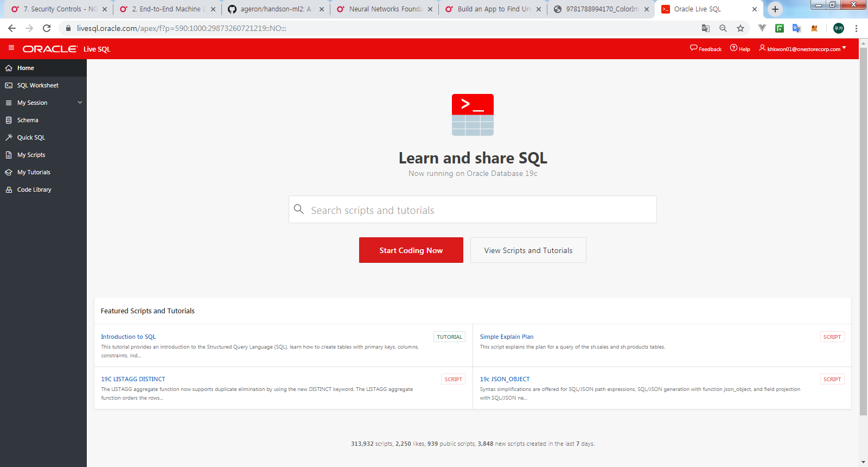Click the Start Coding Now button
The height and width of the screenshot is (467, 868).
click(411, 250)
